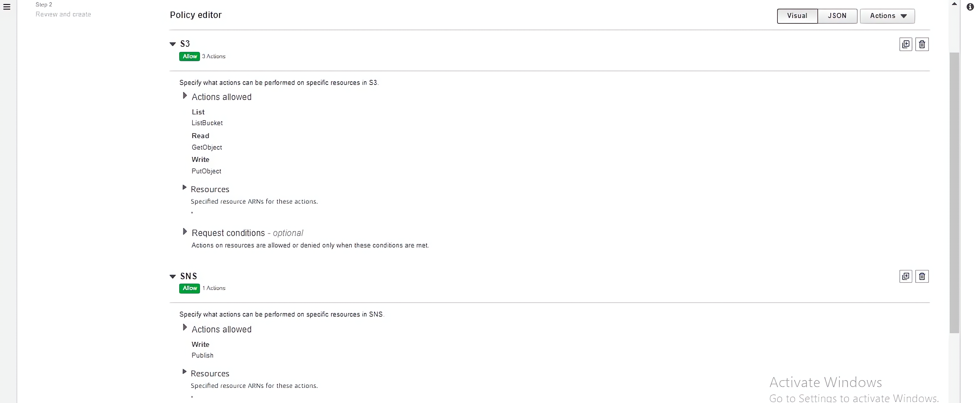Duplicate the S3 permission block
This screenshot has height=403, width=980.
point(906,44)
